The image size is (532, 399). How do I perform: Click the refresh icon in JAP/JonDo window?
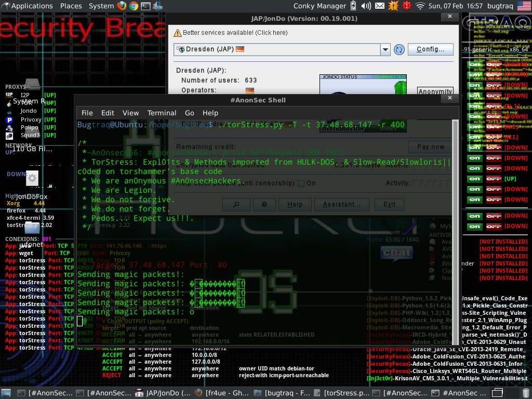pyautogui.click(x=399, y=49)
